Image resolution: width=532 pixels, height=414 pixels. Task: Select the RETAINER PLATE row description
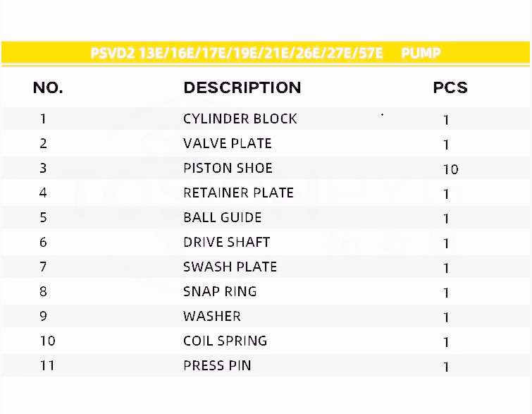(238, 193)
